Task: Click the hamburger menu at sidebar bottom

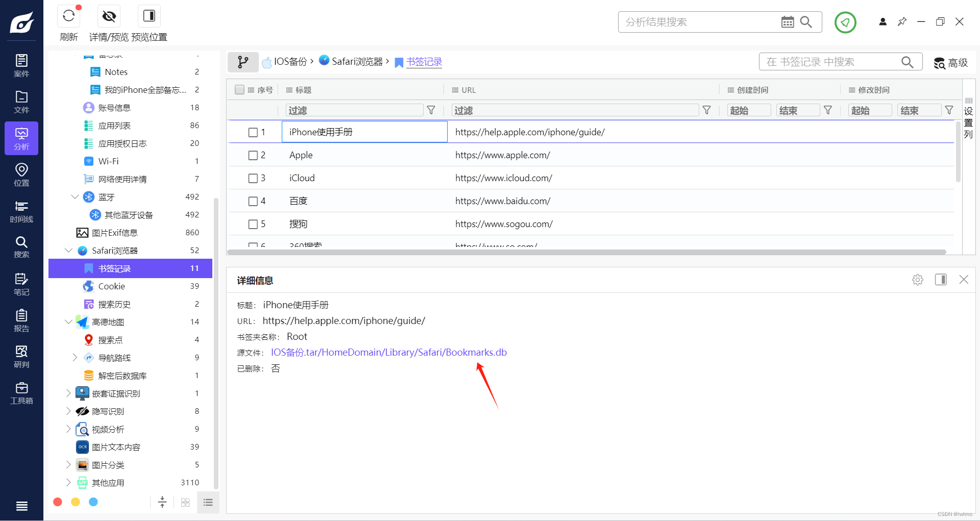Action: (x=21, y=506)
